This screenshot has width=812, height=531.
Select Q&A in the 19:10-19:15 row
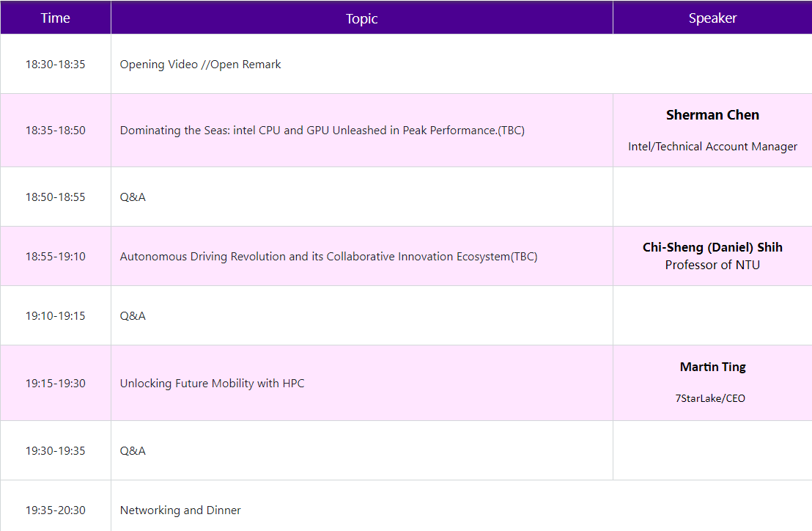pos(133,316)
